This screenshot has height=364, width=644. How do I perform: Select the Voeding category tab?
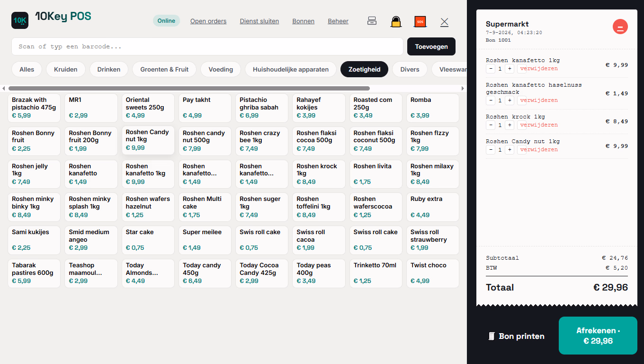point(221,69)
